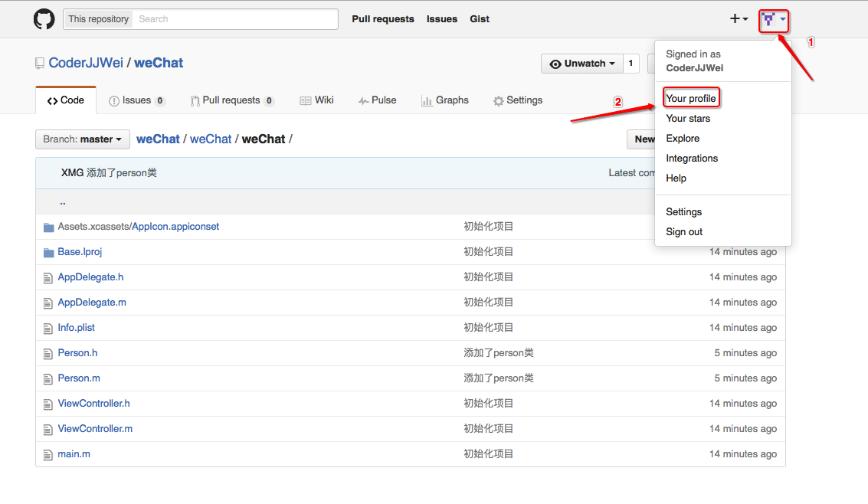Switch to the Issues tab
Image resolution: width=868 pixels, height=504 pixels.
[x=136, y=100]
